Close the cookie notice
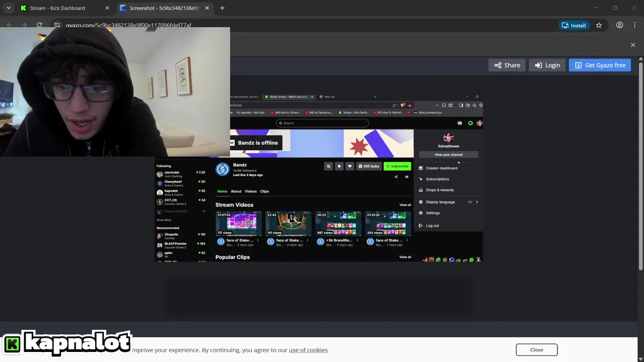 (x=536, y=349)
